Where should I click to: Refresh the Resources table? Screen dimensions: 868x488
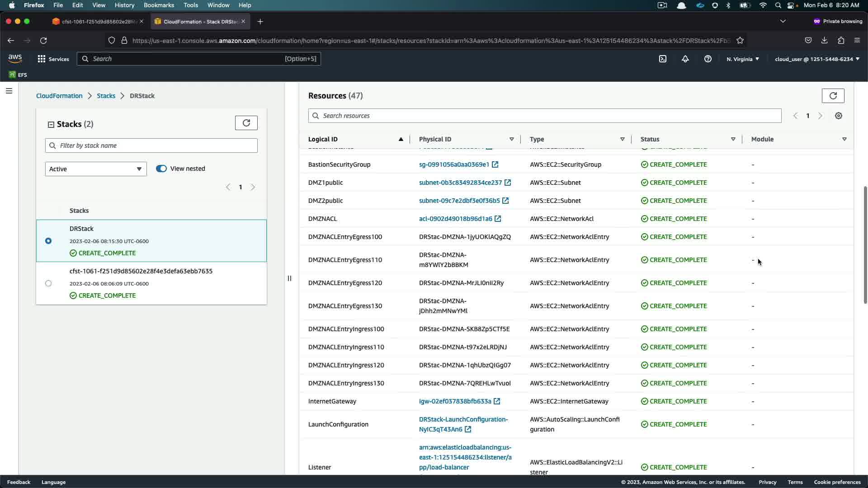(x=833, y=96)
